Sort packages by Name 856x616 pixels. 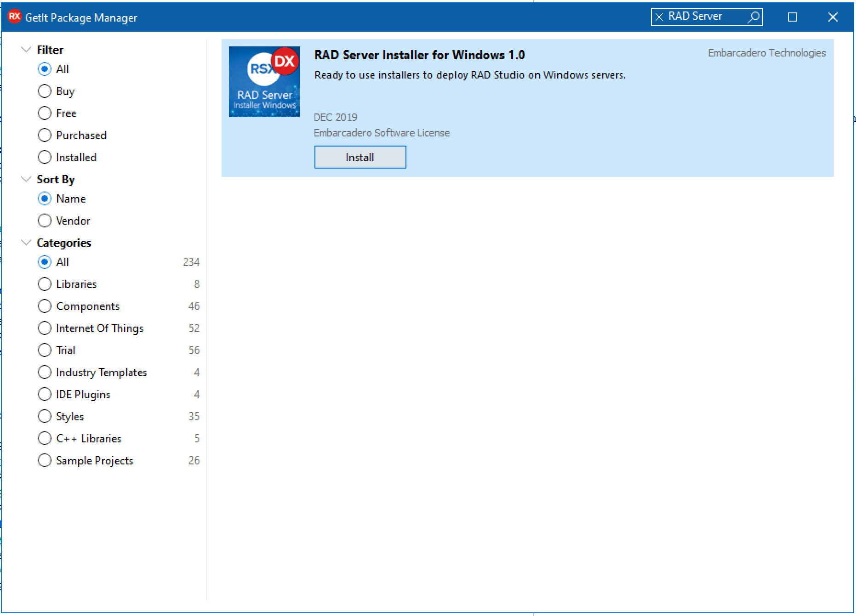tap(62, 199)
